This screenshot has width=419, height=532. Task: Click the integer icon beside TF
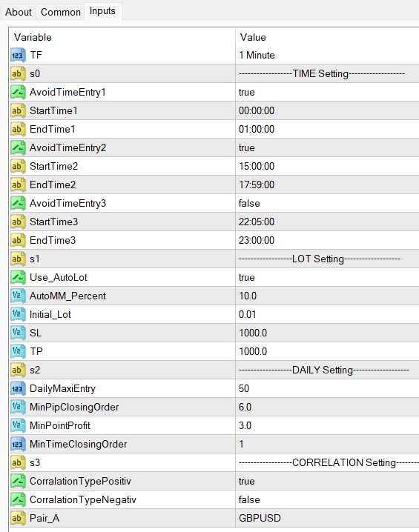(x=18, y=56)
